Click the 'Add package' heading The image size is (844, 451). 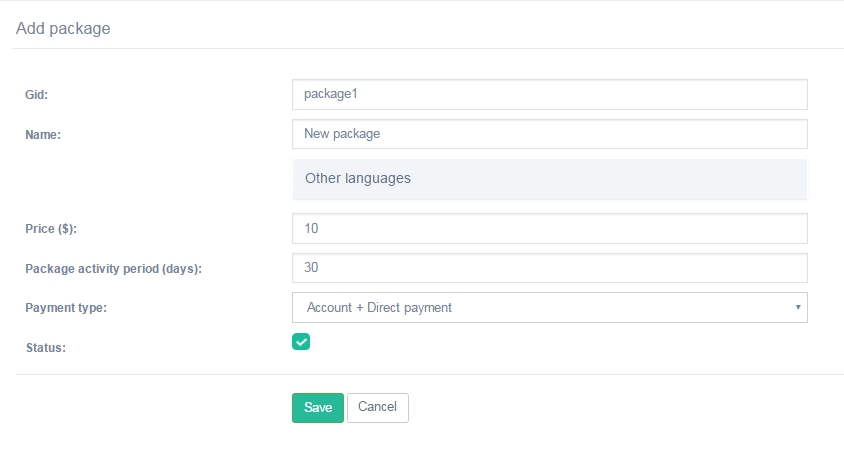(x=63, y=29)
